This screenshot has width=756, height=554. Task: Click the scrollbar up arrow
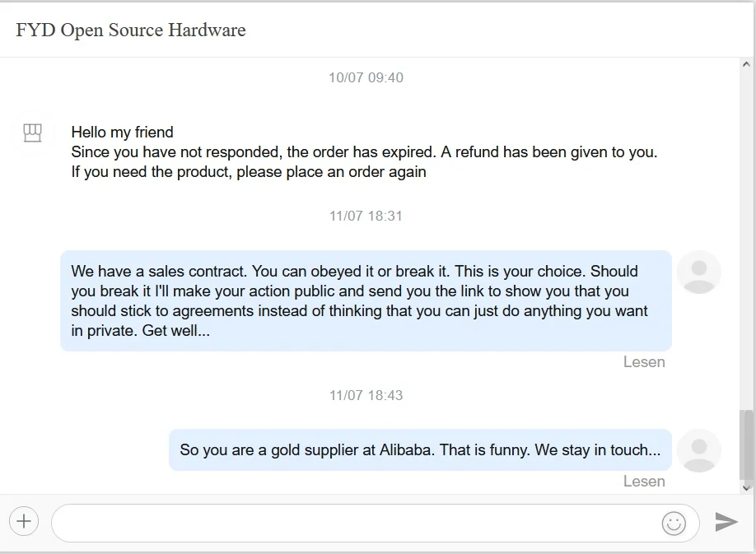[x=747, y=64]
